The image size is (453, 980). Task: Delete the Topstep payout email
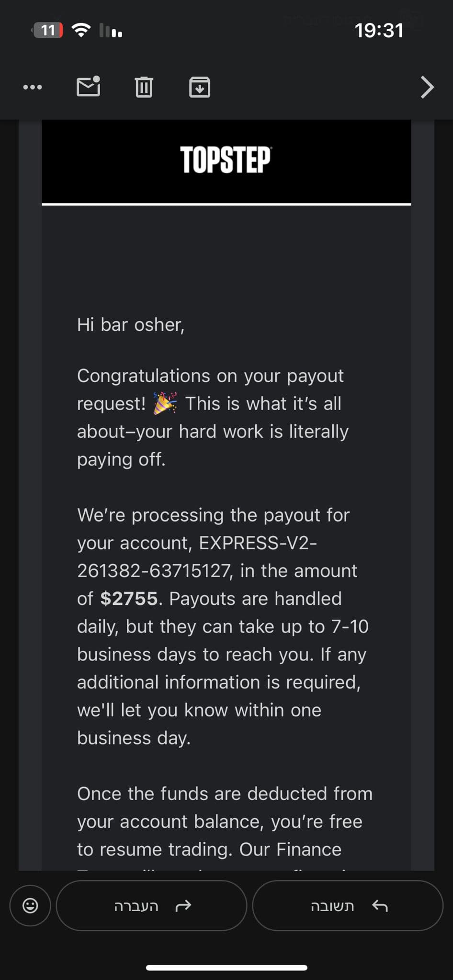point(144,87)
